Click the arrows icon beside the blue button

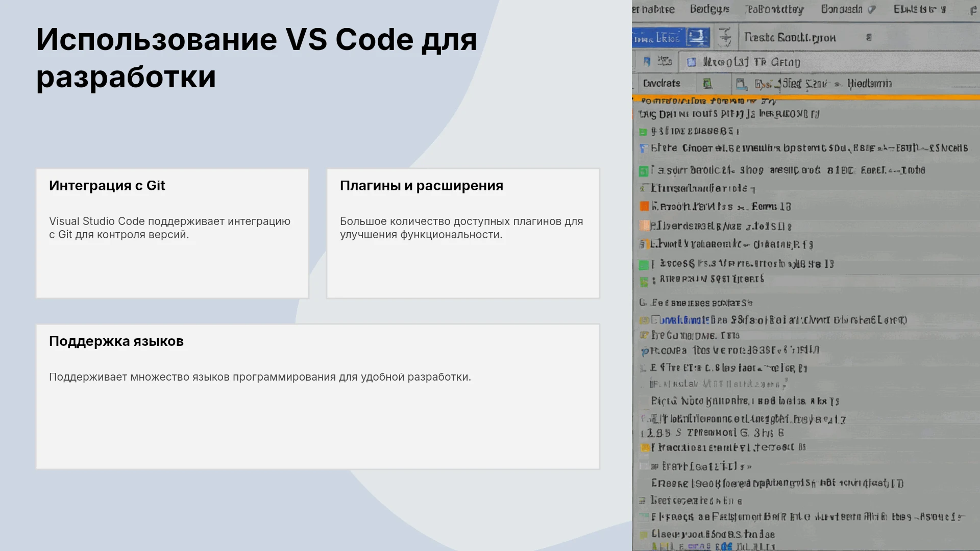pyautogui.click(x=724, y=37)
